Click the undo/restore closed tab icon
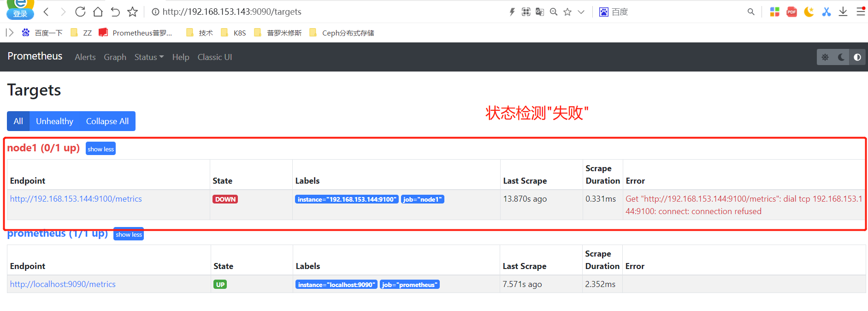Screen dimensions: 868x311 point(115,12)
